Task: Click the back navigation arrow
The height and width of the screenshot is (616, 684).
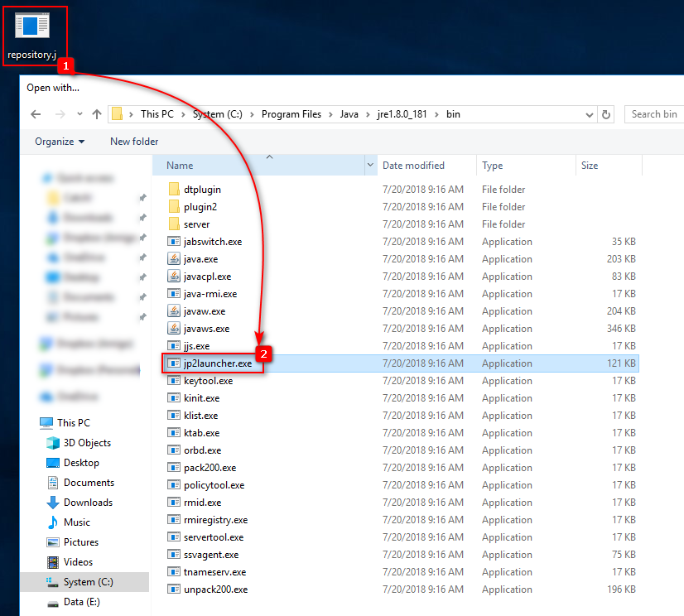Action: (36, 114)
